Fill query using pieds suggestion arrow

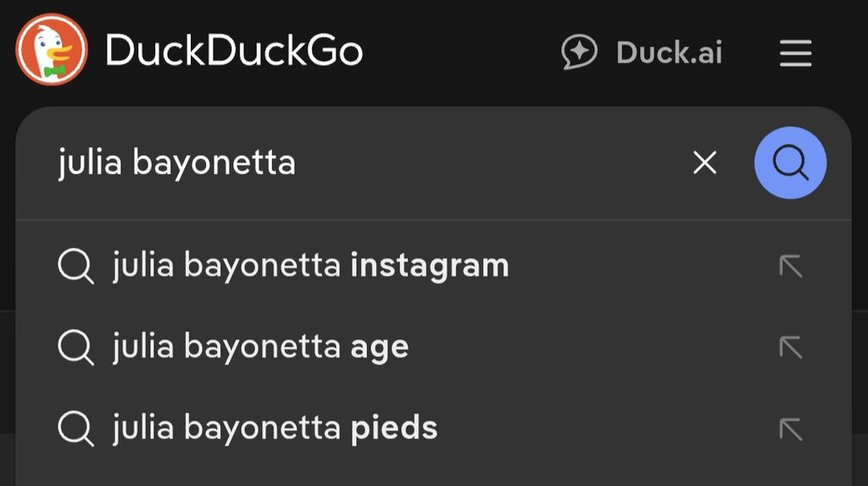[790, 428]
